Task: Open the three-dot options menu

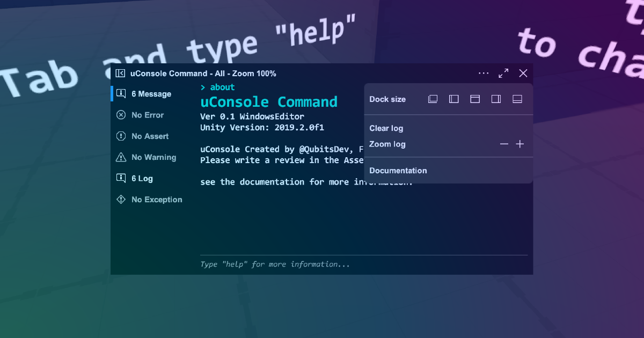Action: (x=484, y=73)
